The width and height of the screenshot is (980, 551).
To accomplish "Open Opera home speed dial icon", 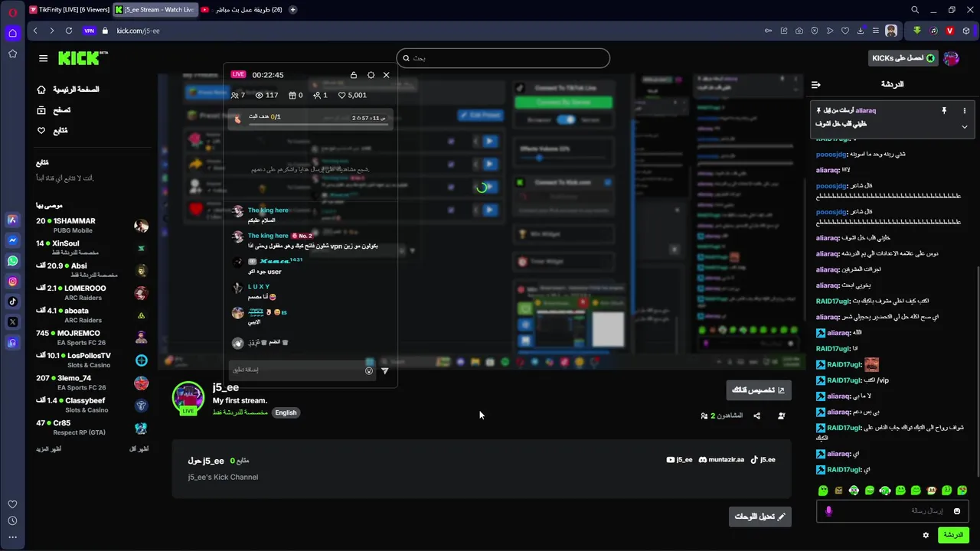I will [12, 33].
